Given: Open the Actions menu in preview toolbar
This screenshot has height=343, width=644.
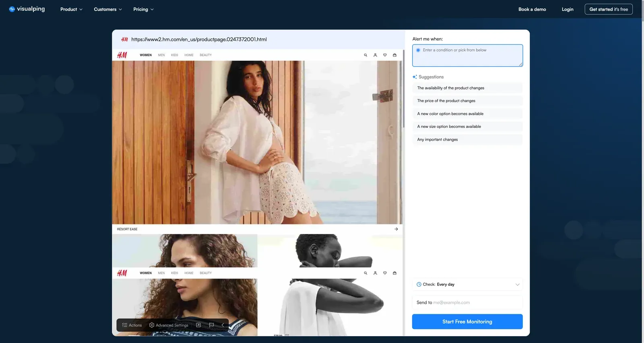Looking at the screenshot, I should click(132, 325).
